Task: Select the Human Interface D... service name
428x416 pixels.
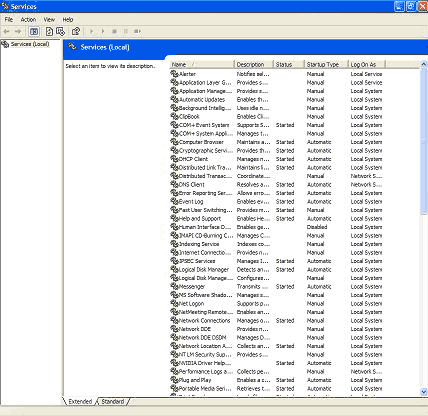Action: [x=205, y=227]
